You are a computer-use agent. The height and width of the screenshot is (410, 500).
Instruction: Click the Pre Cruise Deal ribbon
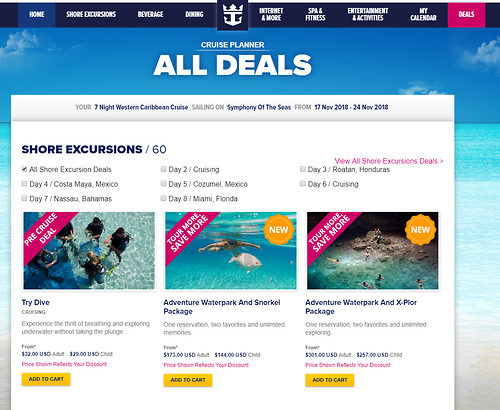tap(45, 234)
